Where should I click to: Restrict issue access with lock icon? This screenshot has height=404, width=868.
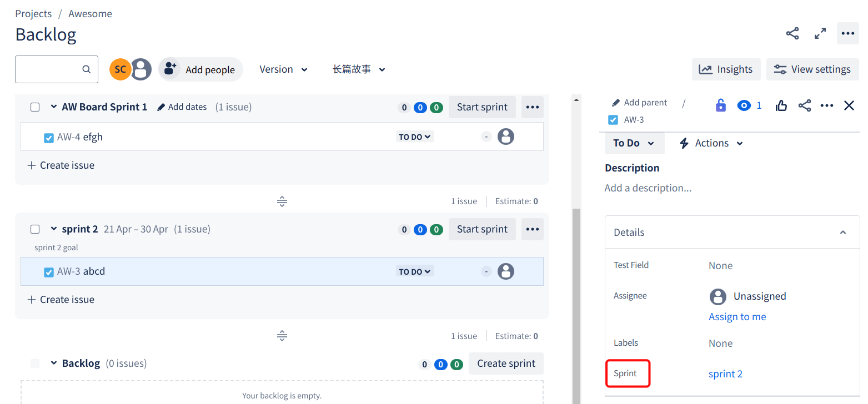(x=720, y=105)
